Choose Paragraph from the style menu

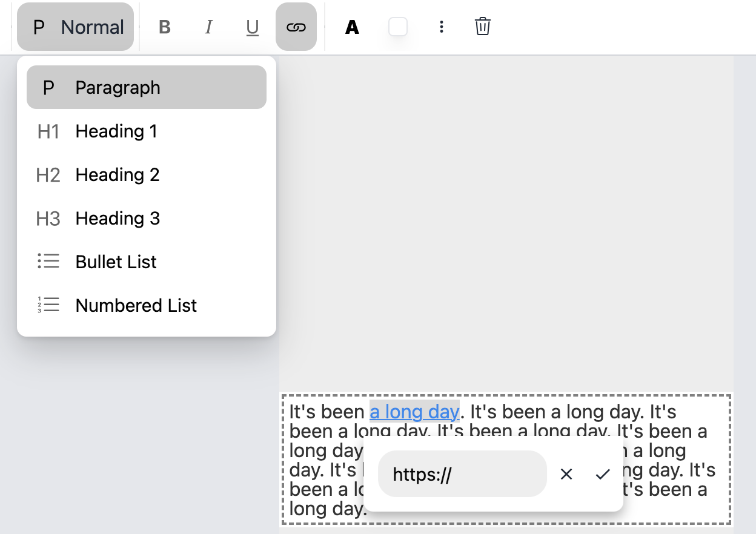pyautogui.click(x=117, y=87)
